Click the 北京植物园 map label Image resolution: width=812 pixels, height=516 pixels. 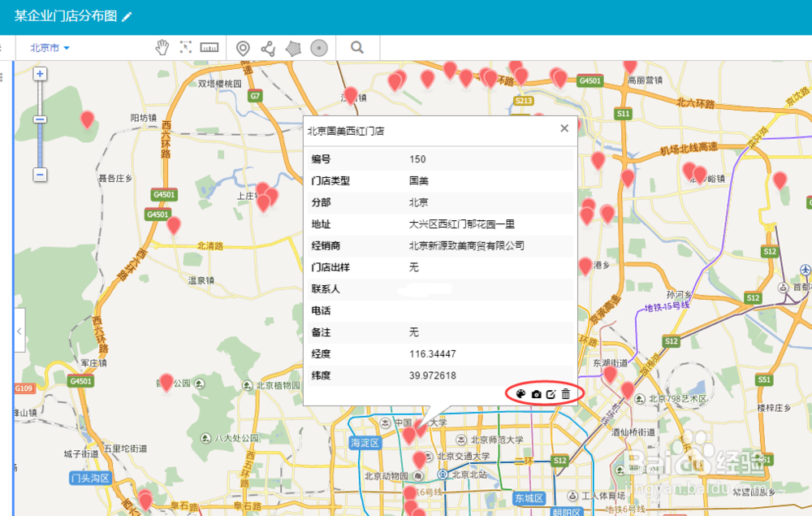coord(278,385)
